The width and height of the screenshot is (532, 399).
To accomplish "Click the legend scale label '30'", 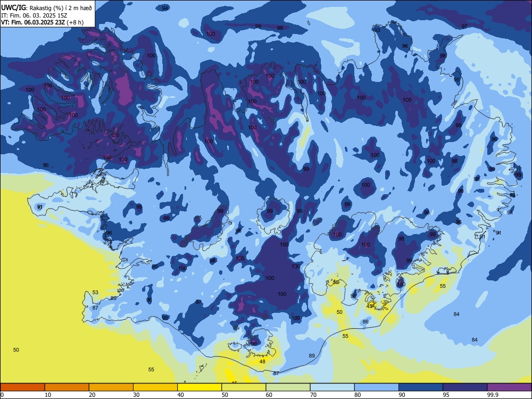I will (x=136, y=395).
